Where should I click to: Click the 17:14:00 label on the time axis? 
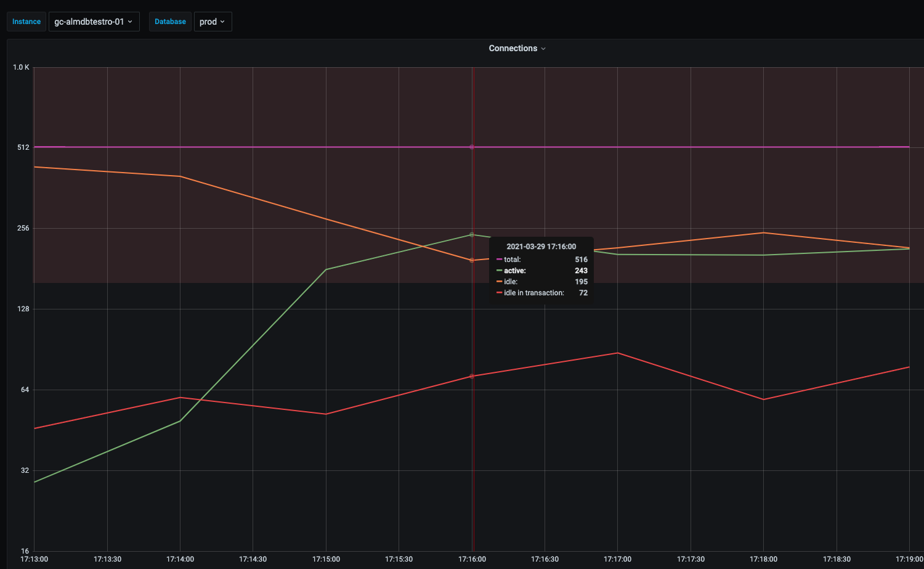click(180, 559)
